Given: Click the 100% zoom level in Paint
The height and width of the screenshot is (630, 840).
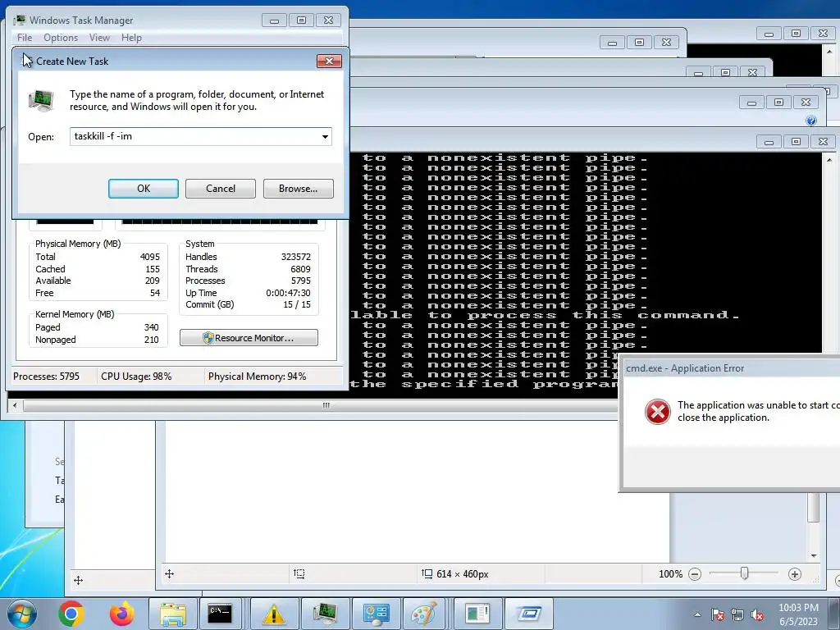Looking at the screenshot, I should click(671, 574).
